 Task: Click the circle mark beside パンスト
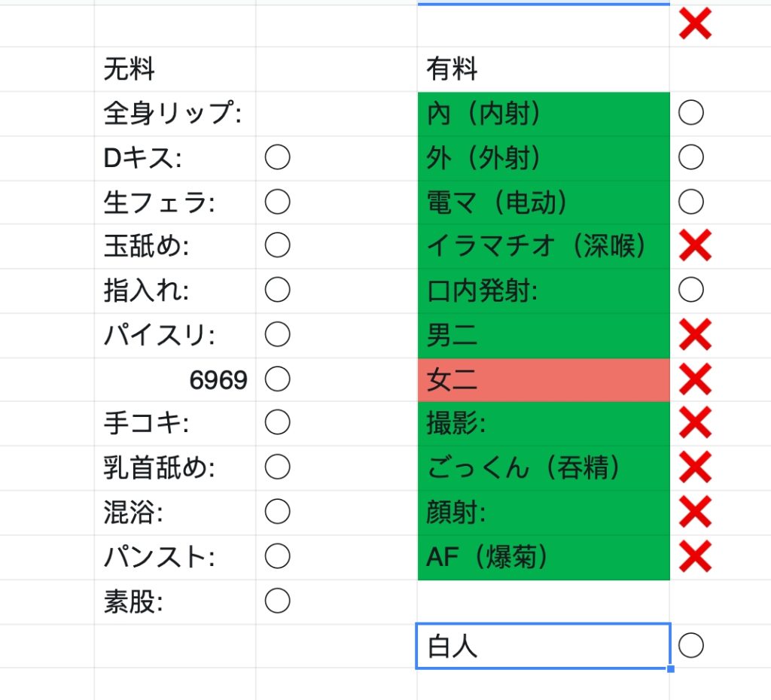click(277, 556)
